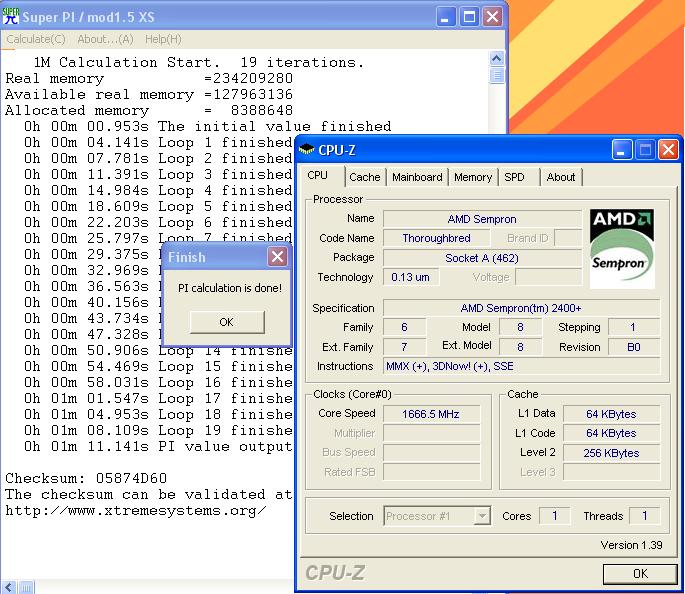
Task: Switch to the About tab in CPU-Z
Action: (561, 177)
